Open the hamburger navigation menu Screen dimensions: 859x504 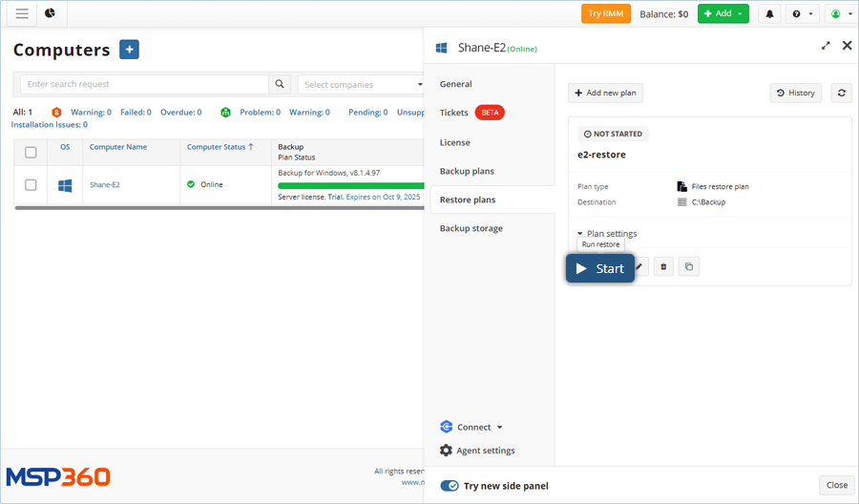22,13
